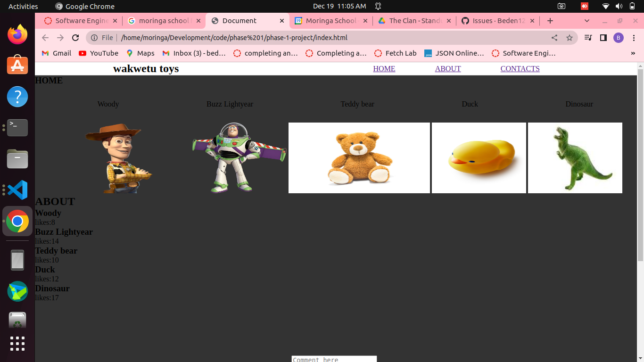Show hidden bookmarks chevron
This screenshot has width=644, height=362.
point(633,53)
